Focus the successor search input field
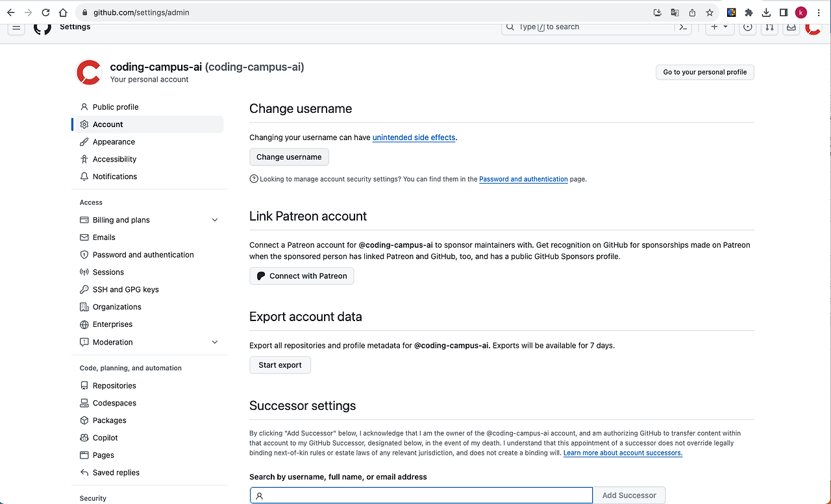This screenshot has width=831, height=504. pyautogui.click(x=421, y=496)
